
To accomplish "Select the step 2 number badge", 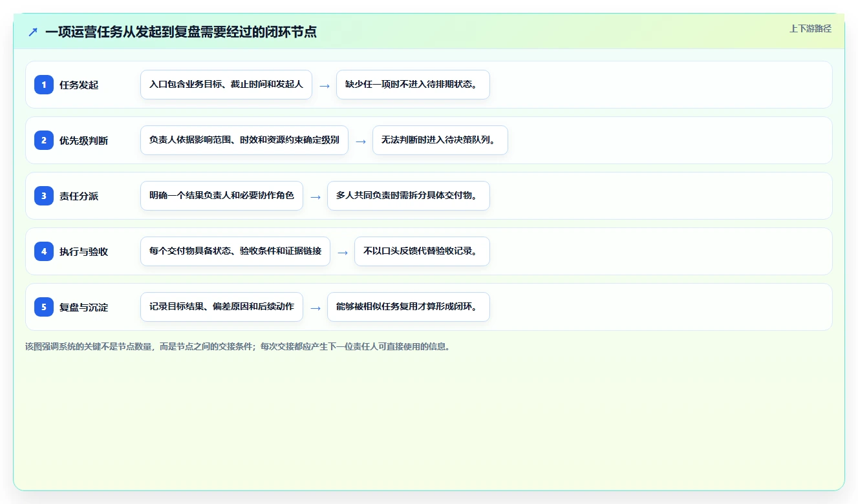I will 44,140.
